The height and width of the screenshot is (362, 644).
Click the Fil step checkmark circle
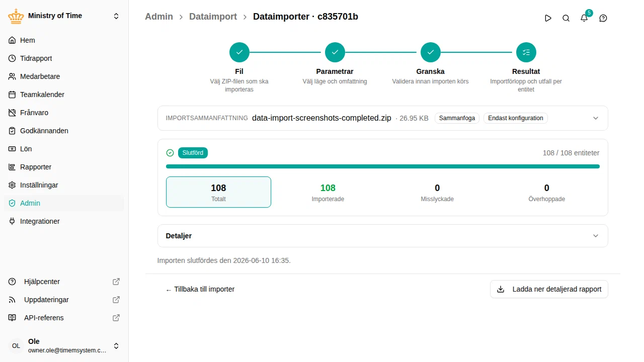pos(239,52)
